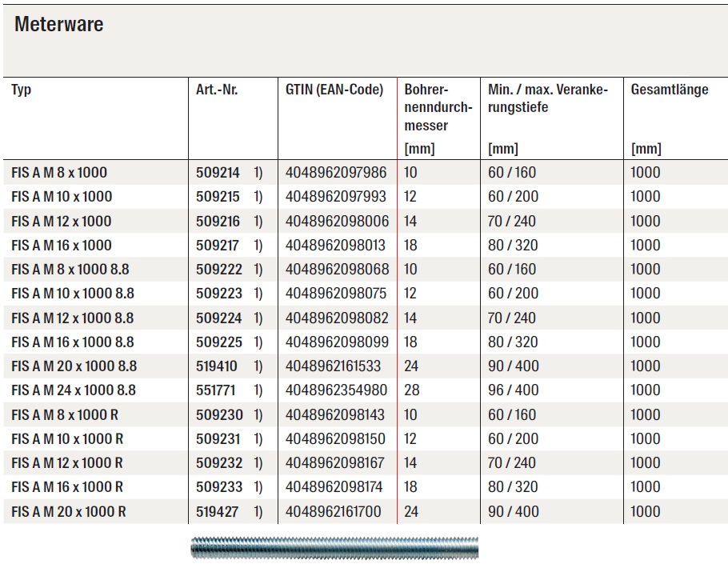This screenshot has height=572, width=728.
Task: Click the Typ column header
Action: point(21,90)
